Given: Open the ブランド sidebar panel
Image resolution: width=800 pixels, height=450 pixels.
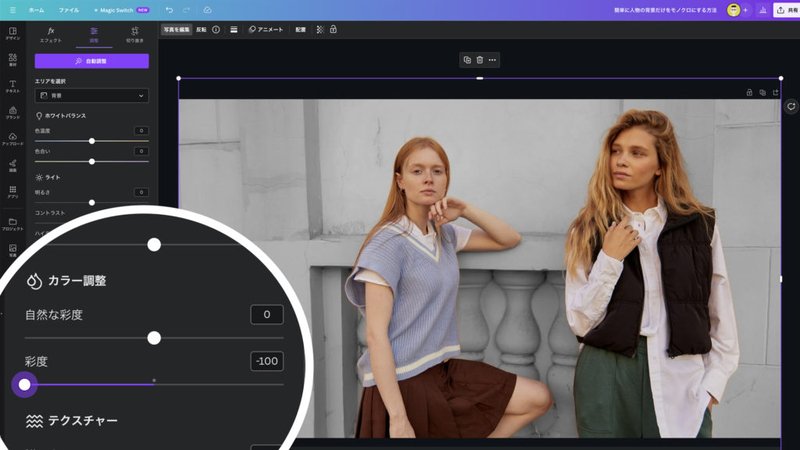Looking at the screenshot, I should tap(13, 113).
